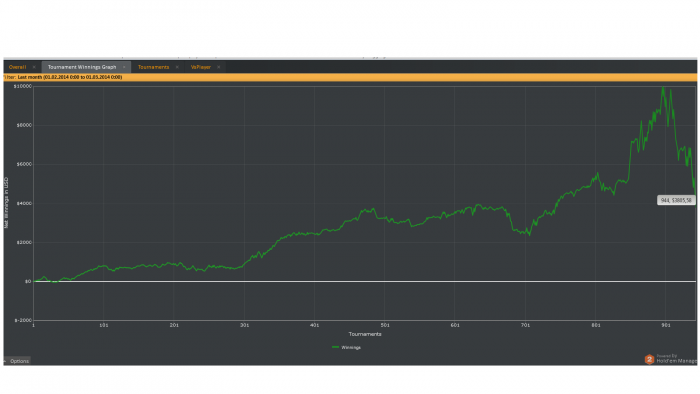Click the $-2000 y-axis label

tap(23, 320)
